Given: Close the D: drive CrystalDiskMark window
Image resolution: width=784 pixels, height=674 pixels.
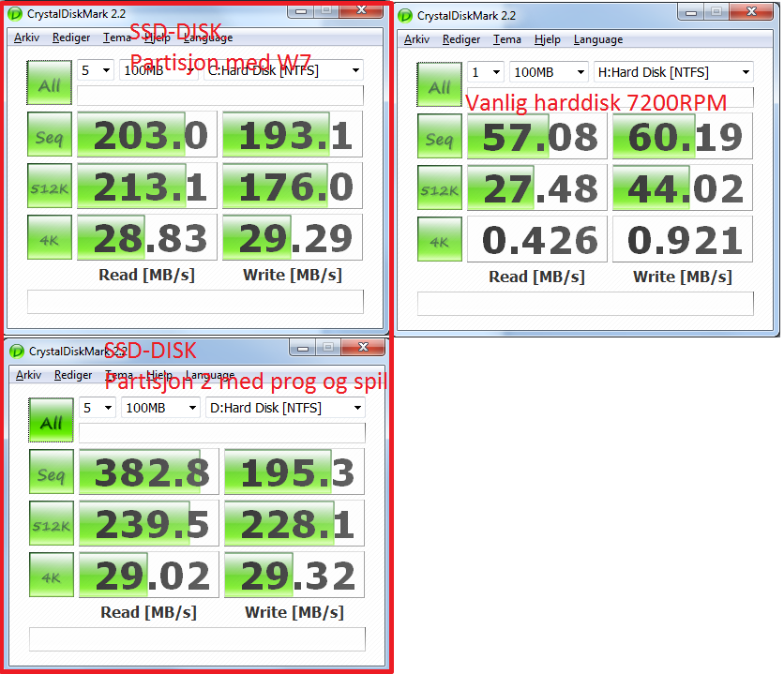Looking at the screenshot, I should tap(363, 347).
